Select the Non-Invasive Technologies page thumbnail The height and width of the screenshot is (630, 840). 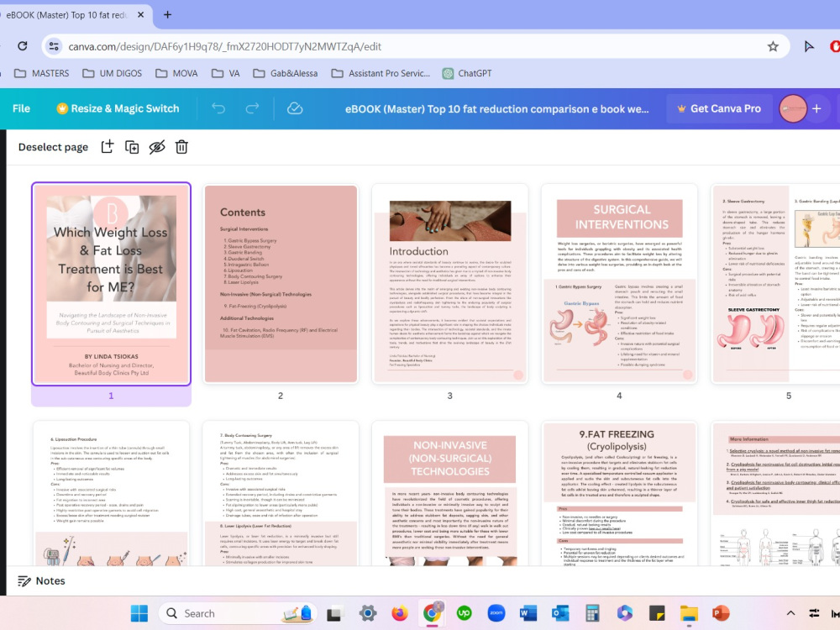[450, 493]
